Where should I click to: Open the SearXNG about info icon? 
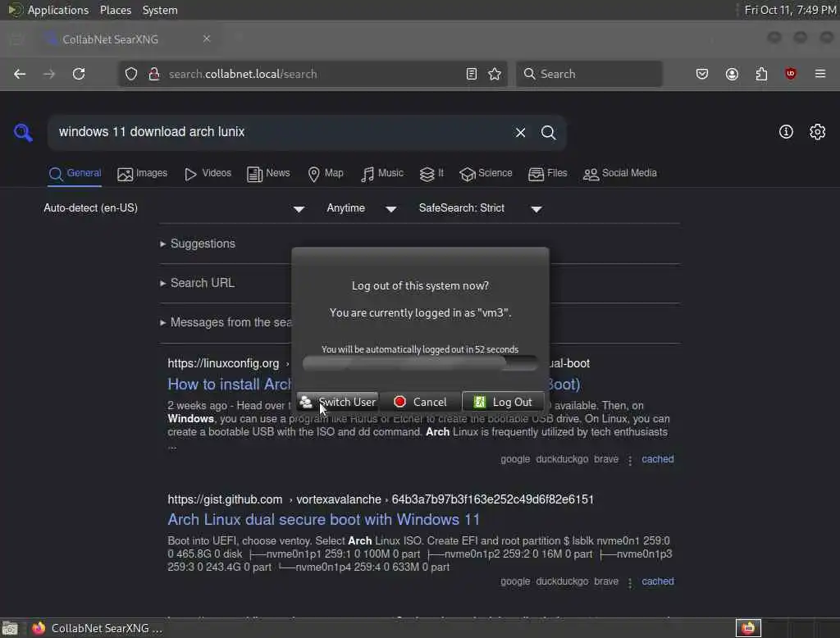click(786, 132)
